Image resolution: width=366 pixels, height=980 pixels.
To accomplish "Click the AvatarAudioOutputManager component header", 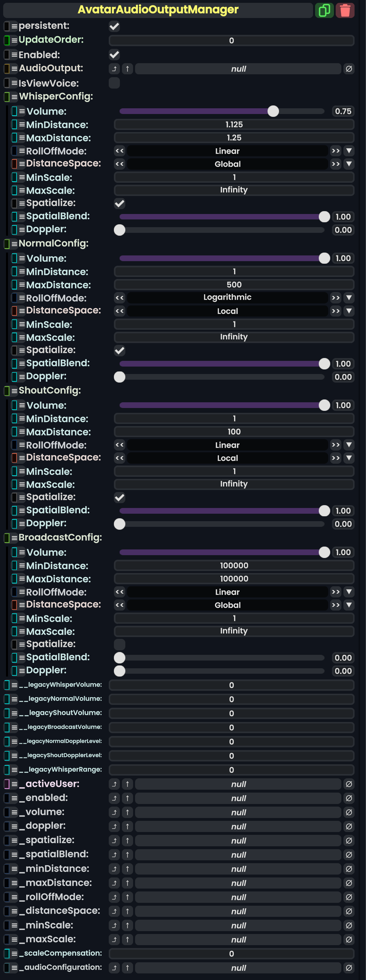I will tap(158, 10).
